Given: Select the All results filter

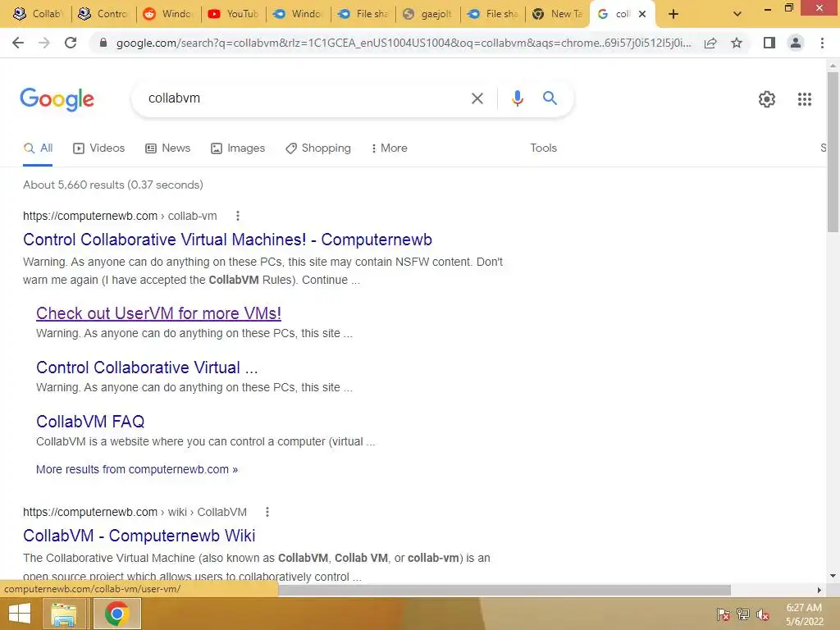Looking at the screenshot, I should coord(38,148).
